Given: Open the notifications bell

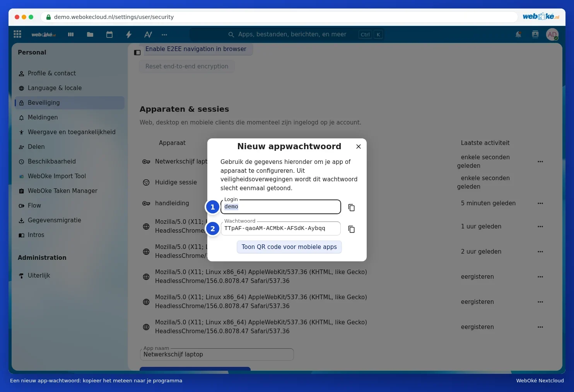Looking at the screenshot, I should pos(518,34).
